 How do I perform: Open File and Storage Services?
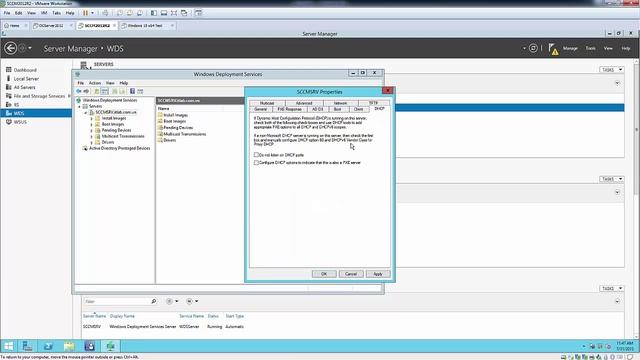point(39,96)
